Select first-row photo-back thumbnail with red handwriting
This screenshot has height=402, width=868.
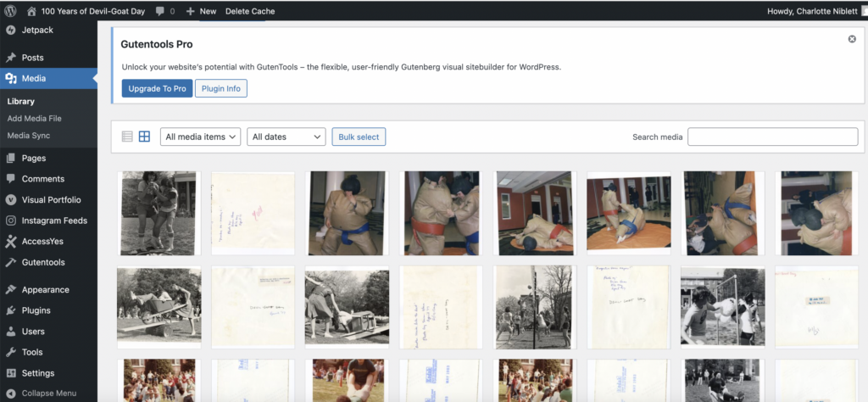pyautogui.click(x=253, y=213)
